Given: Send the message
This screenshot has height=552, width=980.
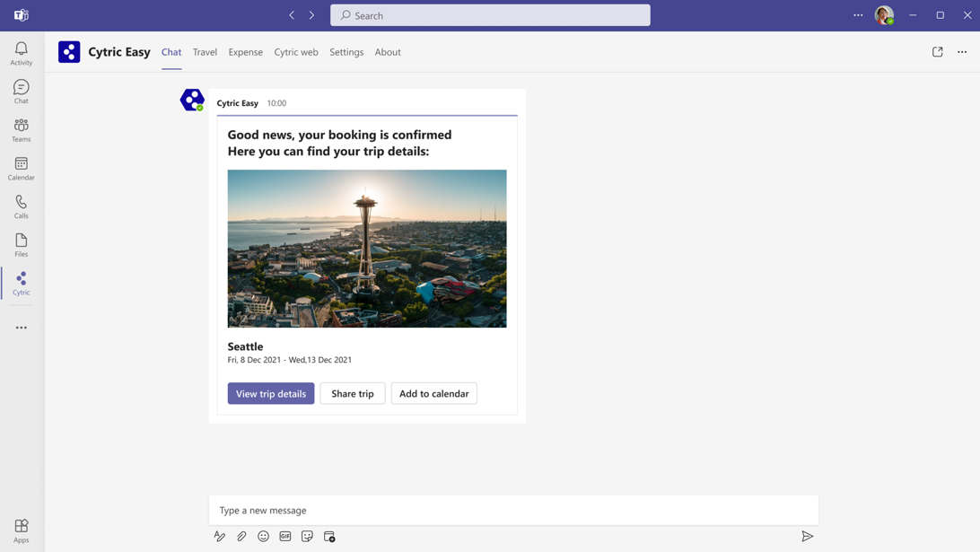Looking at the screenshot, I should point(808,537).
